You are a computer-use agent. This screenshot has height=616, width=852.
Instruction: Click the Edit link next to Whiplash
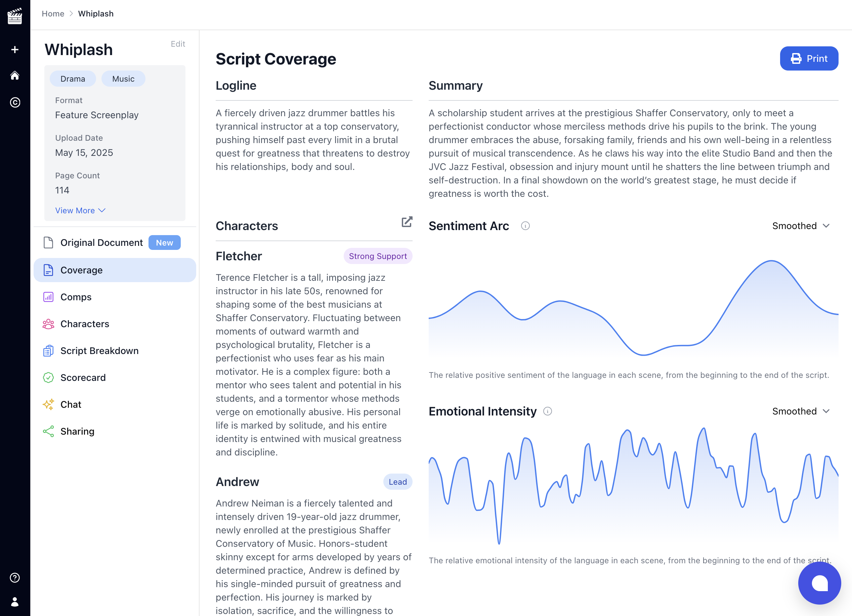(x=177, y=44)
